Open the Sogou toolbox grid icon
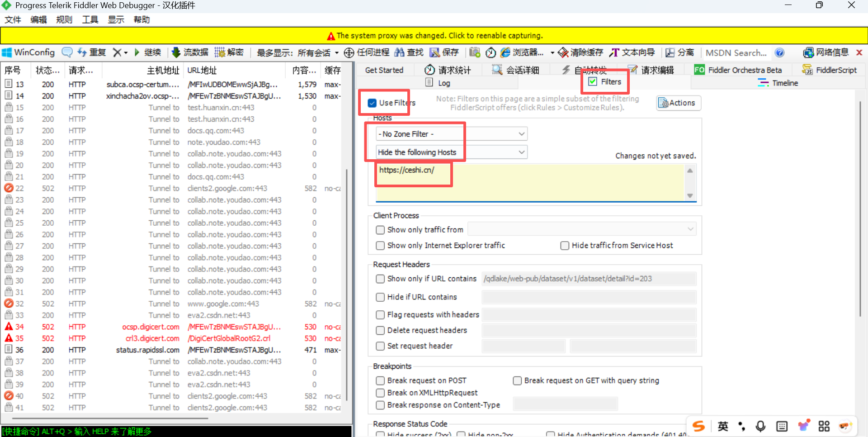Viewport: 868px width, 437px height. (x=824, y=426)
